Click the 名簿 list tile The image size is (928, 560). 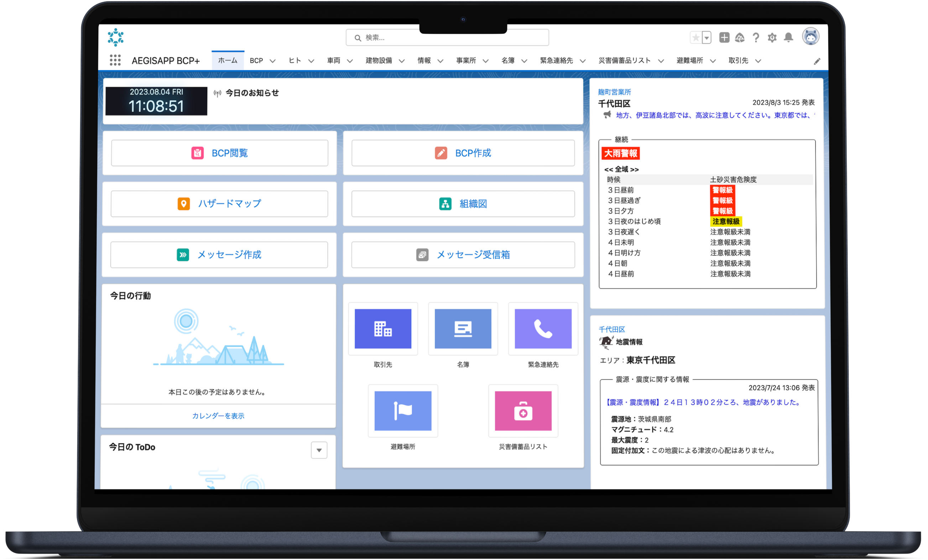[463, 329]
